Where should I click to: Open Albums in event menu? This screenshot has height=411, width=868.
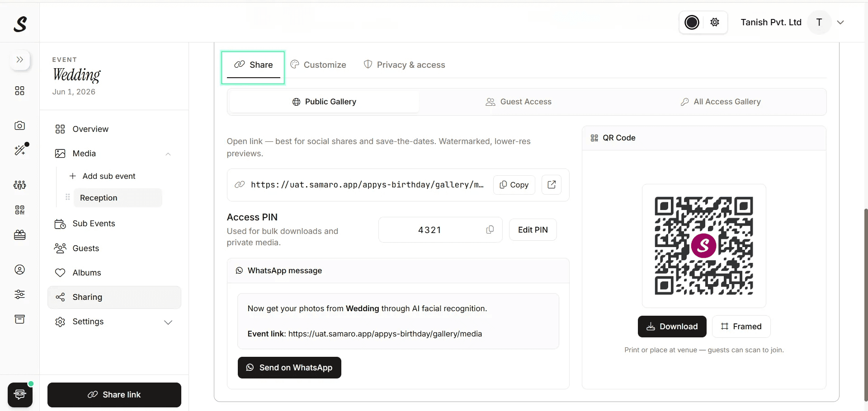coord(114,273)
